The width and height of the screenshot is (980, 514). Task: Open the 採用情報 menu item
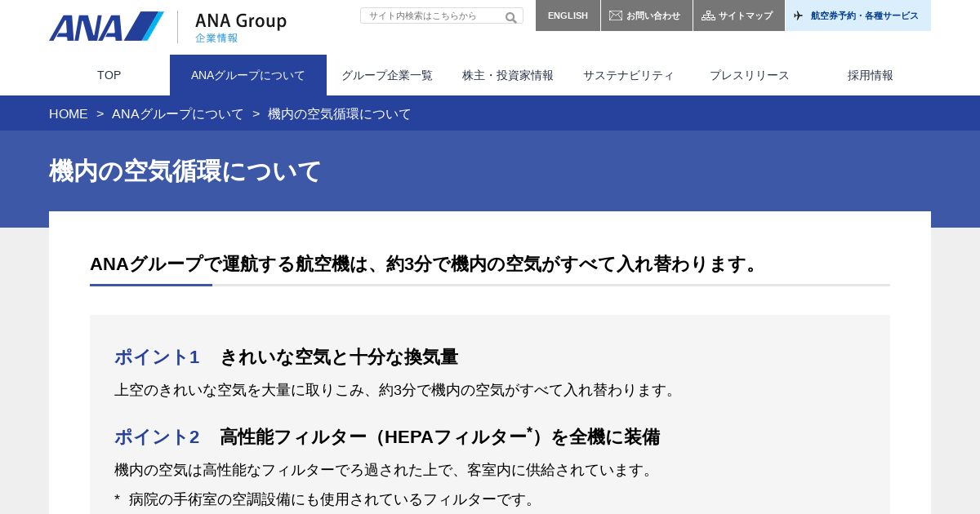tap(871, 75)
